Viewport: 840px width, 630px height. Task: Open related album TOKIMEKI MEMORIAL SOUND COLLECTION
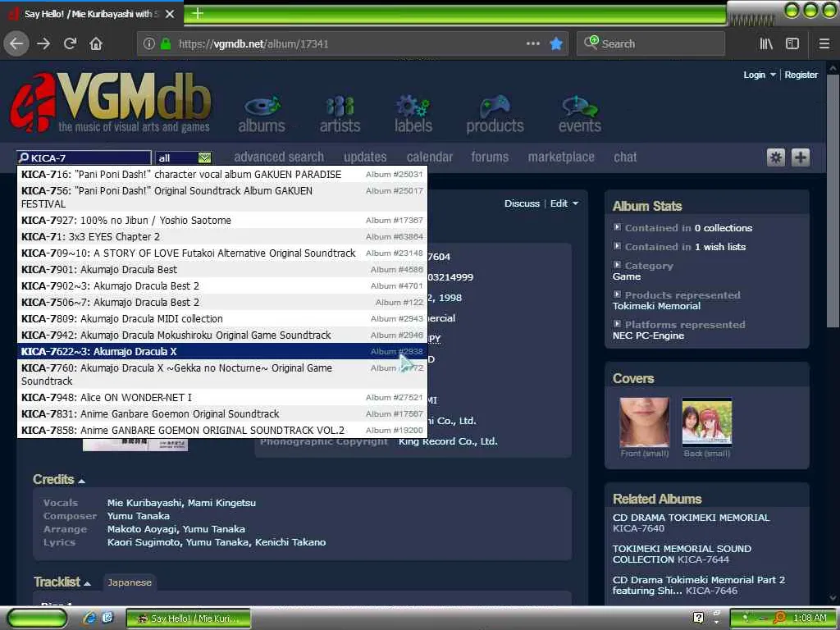click(682, 554)
